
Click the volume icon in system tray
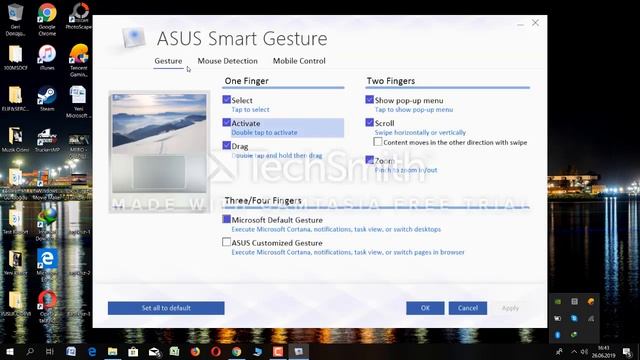click(x=584, y=352)
